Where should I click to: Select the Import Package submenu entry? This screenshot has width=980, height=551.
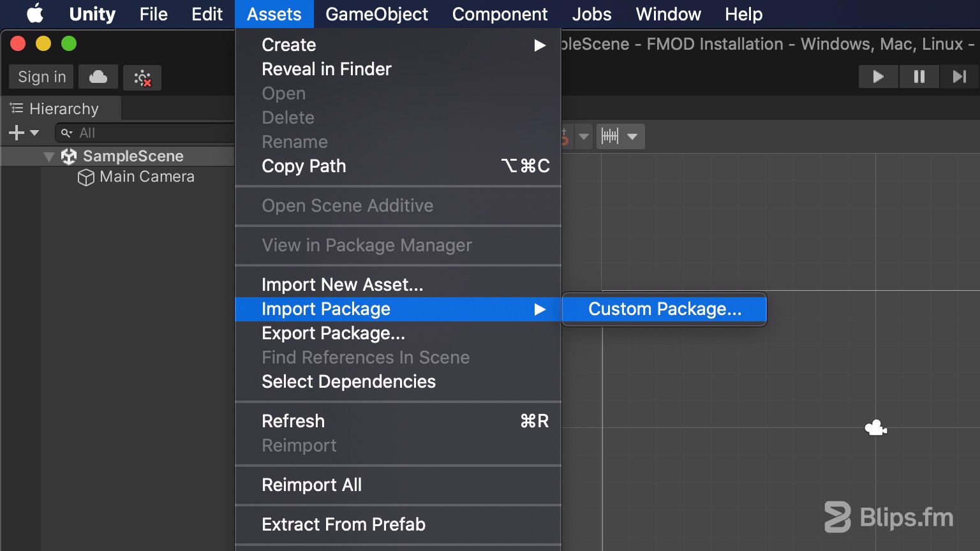398,309
